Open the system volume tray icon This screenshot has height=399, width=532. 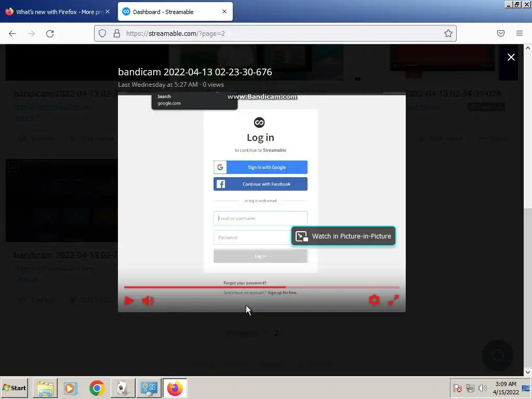click(482, 388)
